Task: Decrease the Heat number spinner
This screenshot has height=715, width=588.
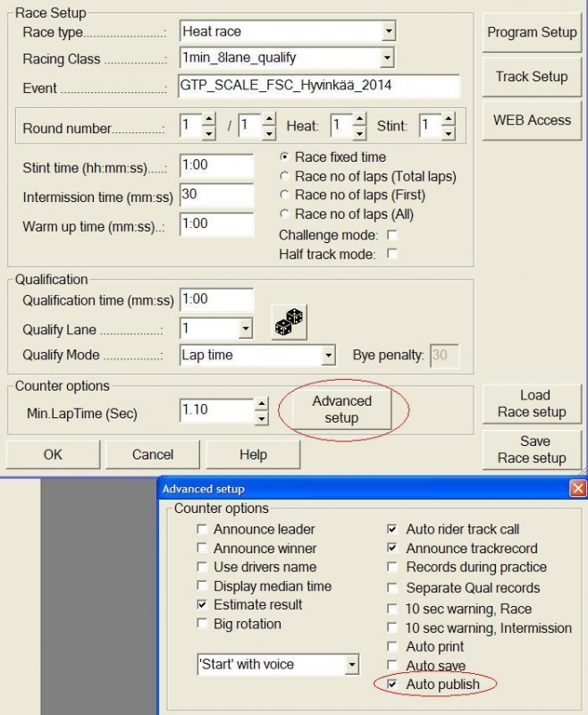Action: (x=359, y=132)
